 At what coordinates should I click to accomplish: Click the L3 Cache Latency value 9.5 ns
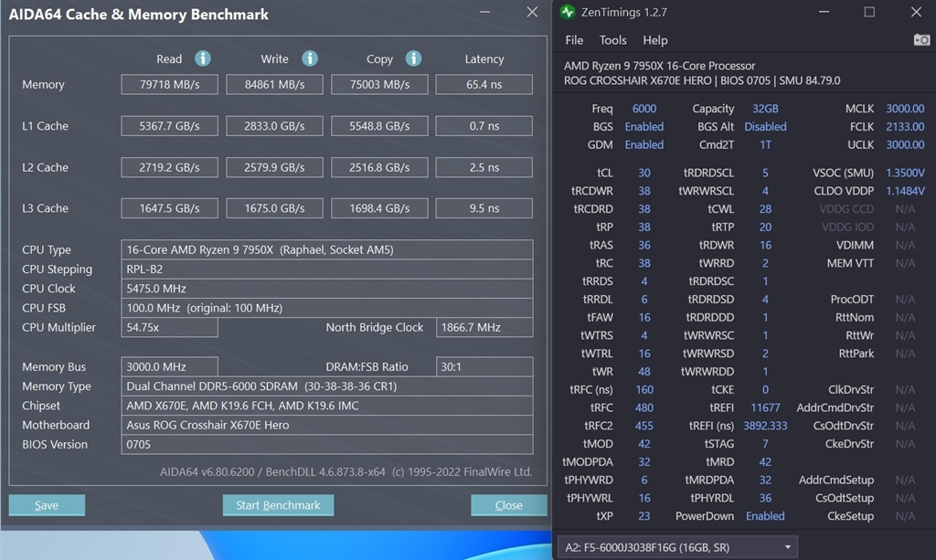click(484, 208)
